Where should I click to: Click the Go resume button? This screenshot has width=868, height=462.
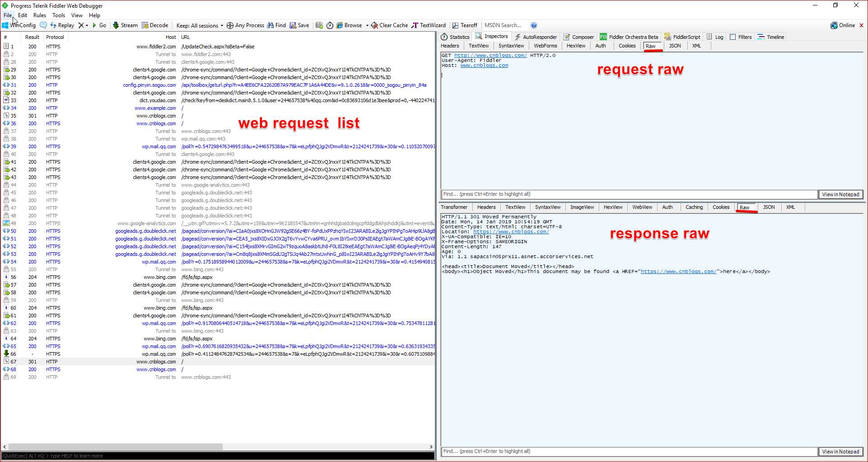(x=99, y=25)
